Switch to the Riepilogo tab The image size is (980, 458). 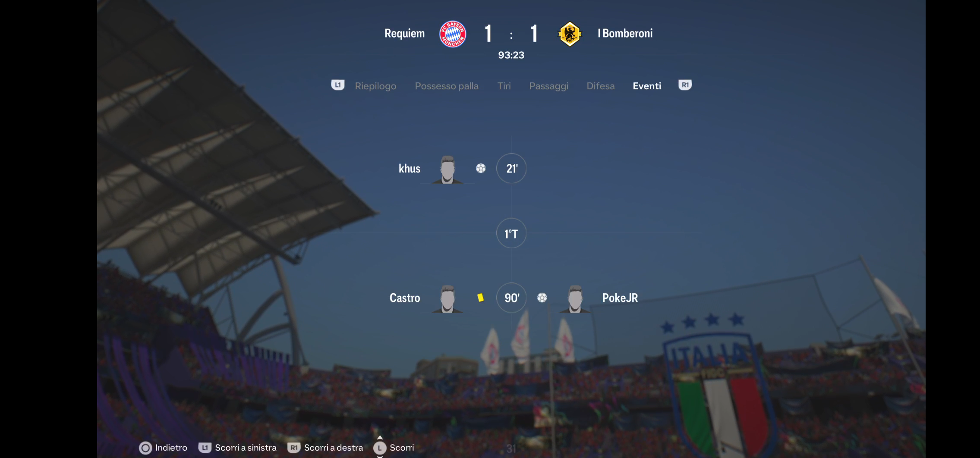point(375,86)
